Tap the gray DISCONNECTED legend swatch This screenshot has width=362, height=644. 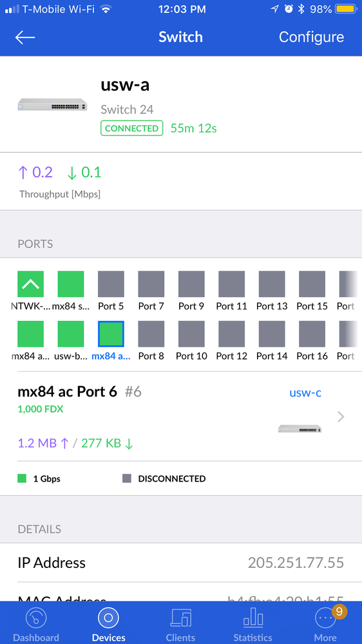[127, 478]
